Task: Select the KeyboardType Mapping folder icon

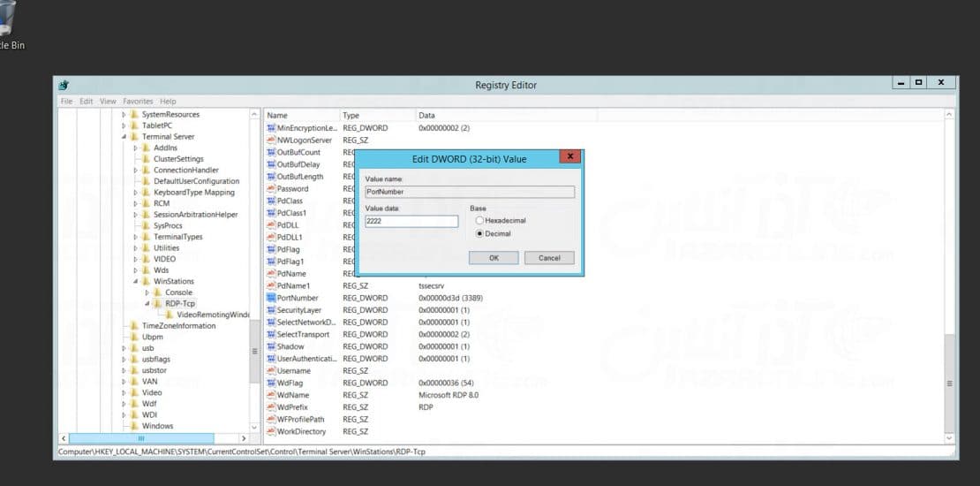Action: click(146, 192)
